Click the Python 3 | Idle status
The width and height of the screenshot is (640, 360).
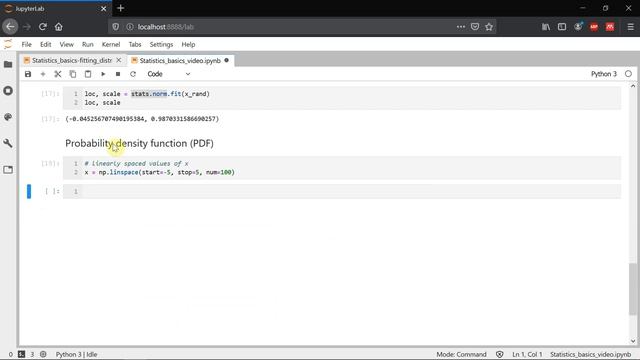pyautogui.click(x=76, y=354)
